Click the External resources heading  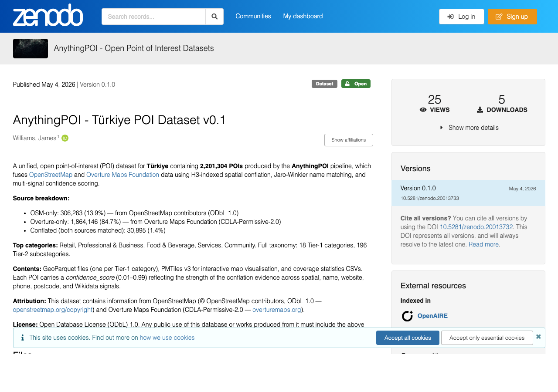[433, 286]
